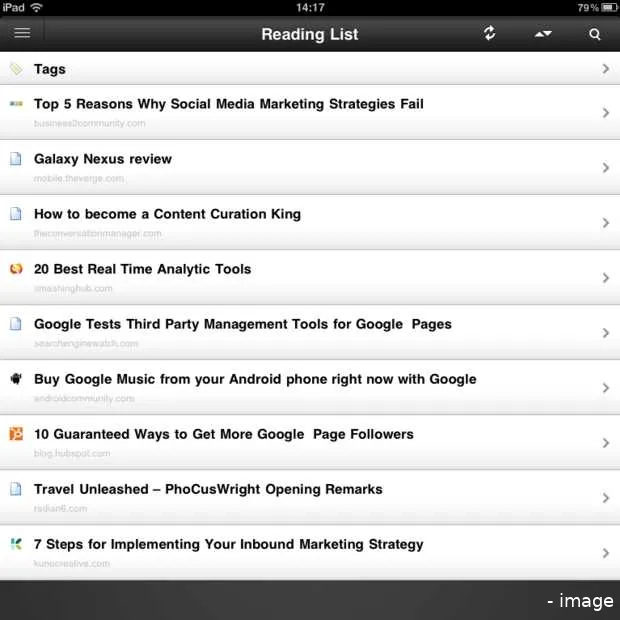The height and width of the screenshot is (620, 620).
Task: Click the Android robot favicon icon
Action: point(16,378)
